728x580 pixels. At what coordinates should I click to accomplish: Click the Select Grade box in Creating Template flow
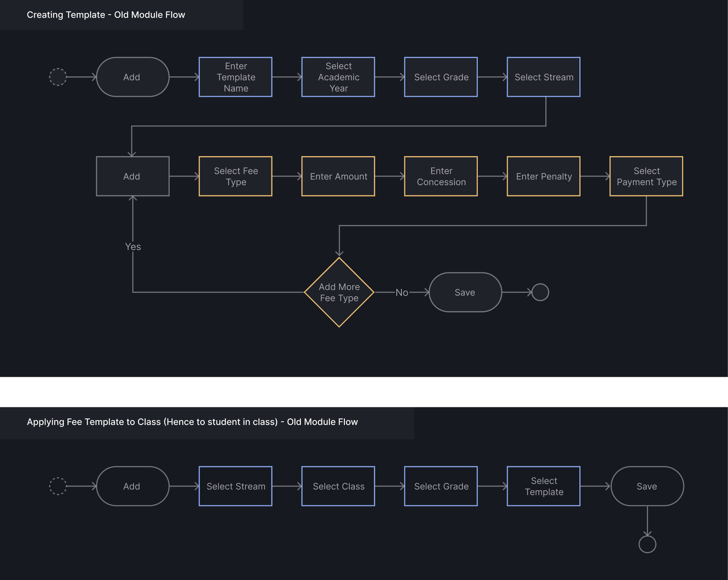click(441, 77)
